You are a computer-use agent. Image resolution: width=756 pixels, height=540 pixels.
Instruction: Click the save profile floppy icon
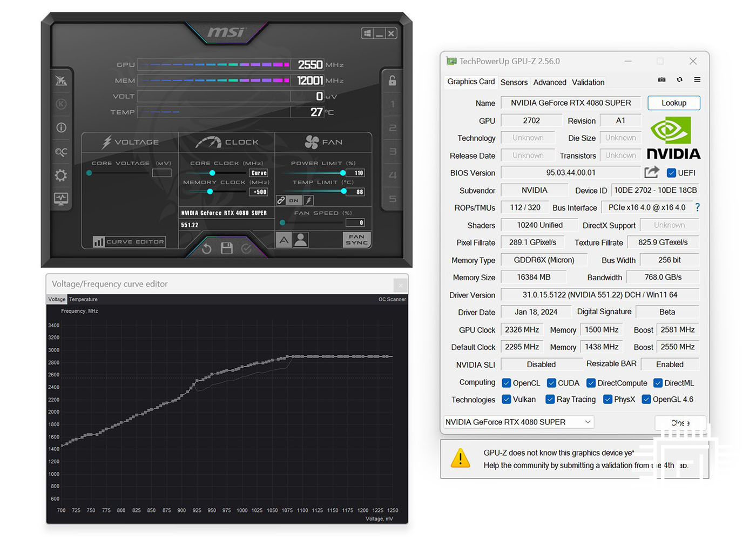click(227, 248)
